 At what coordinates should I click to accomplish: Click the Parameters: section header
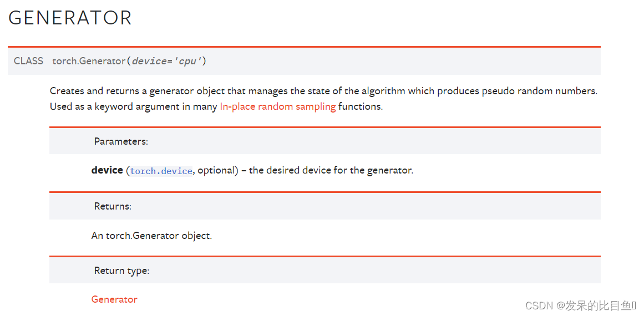coord(121,141)
